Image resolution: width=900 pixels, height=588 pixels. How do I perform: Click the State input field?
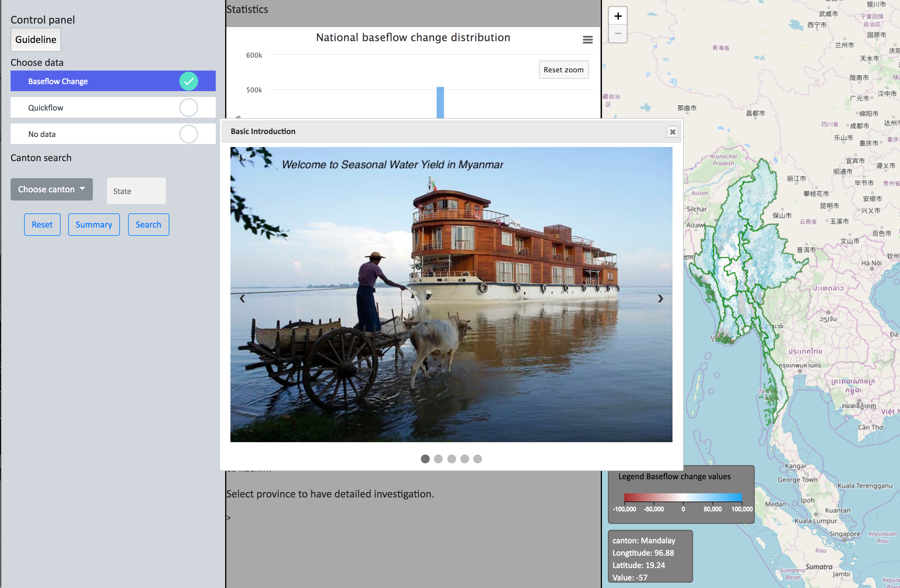coord(136,191)
